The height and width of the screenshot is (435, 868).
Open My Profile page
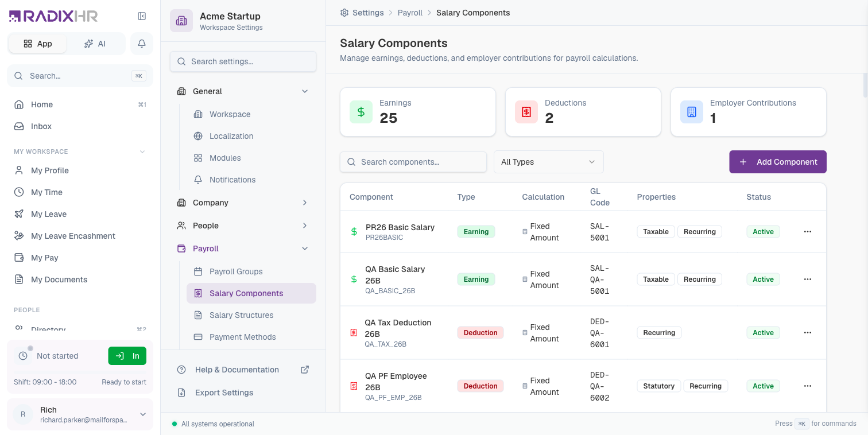(x=80, y=170)
